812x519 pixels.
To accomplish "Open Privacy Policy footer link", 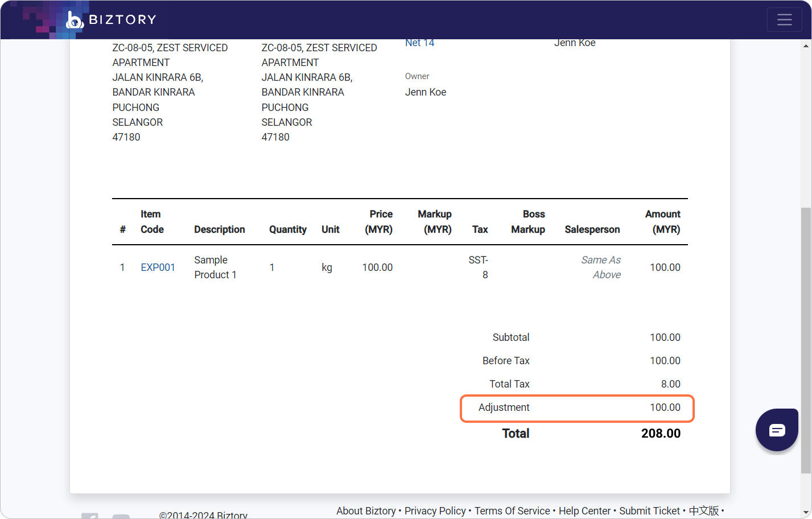I will [435, 511].
